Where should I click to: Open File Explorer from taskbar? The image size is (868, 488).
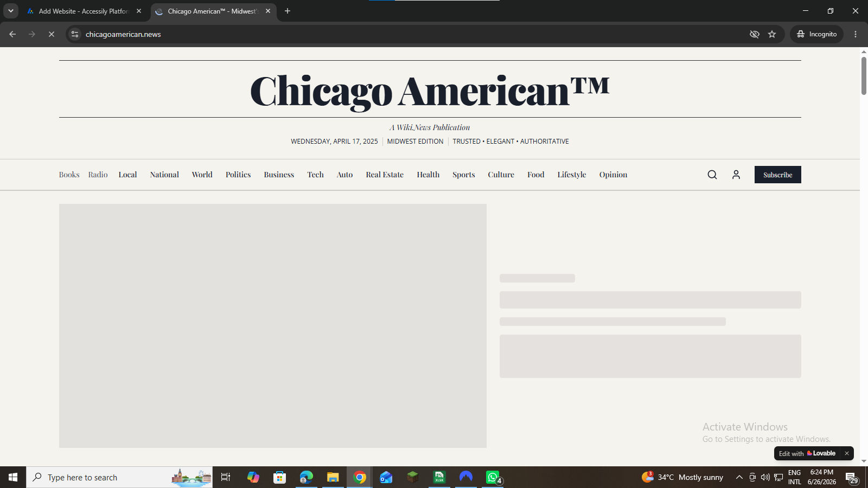[333, 477]
